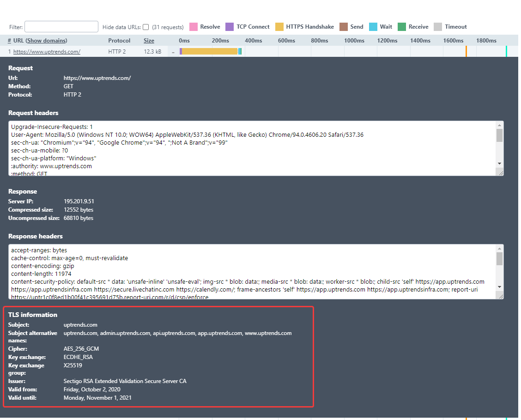Click the yellow HTTPS handshake waterfall bar
This screenshot has height=420, width=521.
210,51
